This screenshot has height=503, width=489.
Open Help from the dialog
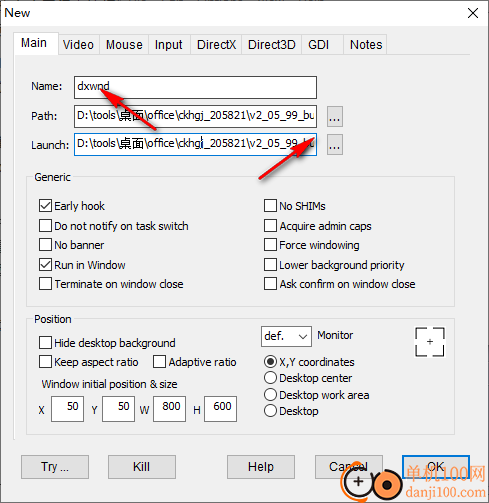261,467
